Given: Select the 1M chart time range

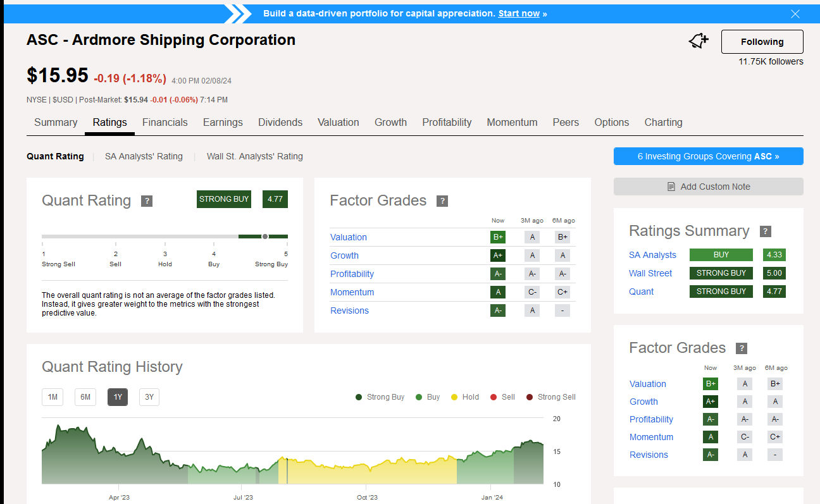Looking at the screenshot, I should pyautogui.click(x=53, y=397).
